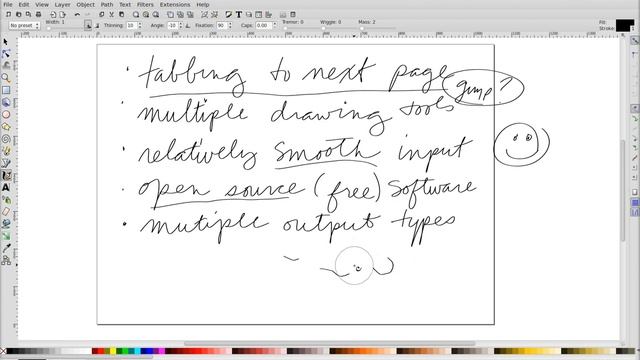640x360 pixels.
Task: Click the Cut scissors icon
Action: (111, 14)
